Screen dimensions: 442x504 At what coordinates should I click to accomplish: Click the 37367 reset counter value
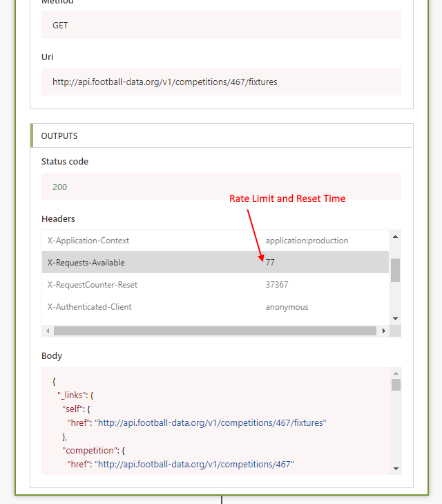pos(277,285)
